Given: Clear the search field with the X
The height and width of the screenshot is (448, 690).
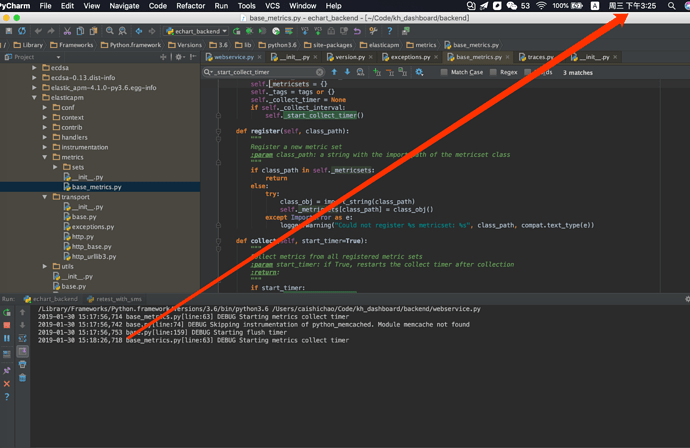Looking at the screenshot, I should click(319, 72).
